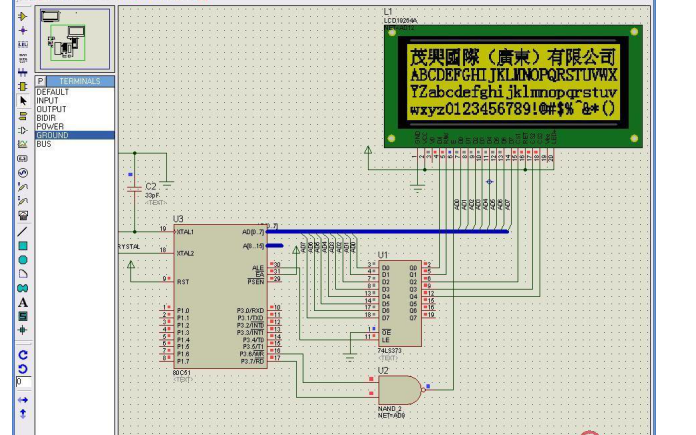Select the Terminals mode tool

[23, 116]
